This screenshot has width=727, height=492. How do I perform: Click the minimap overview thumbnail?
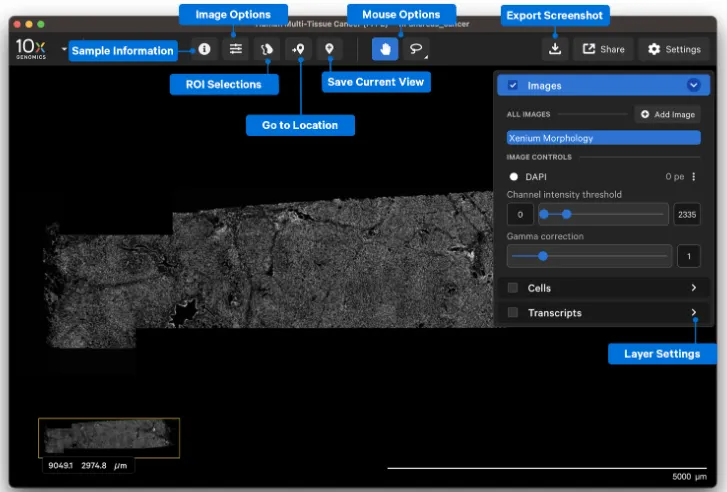tap(108, 437)
